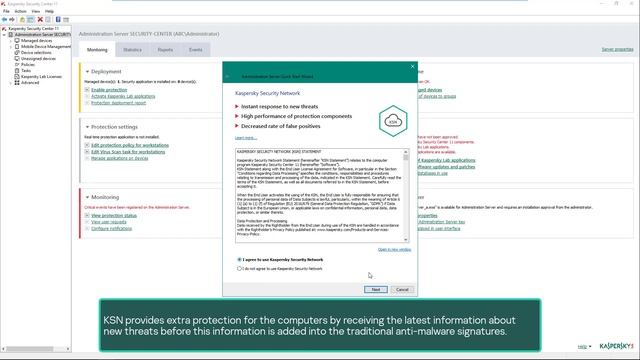This screenshot has height=360, width=640.
Task: Switch to the Events tab
Action: point(196,50)
